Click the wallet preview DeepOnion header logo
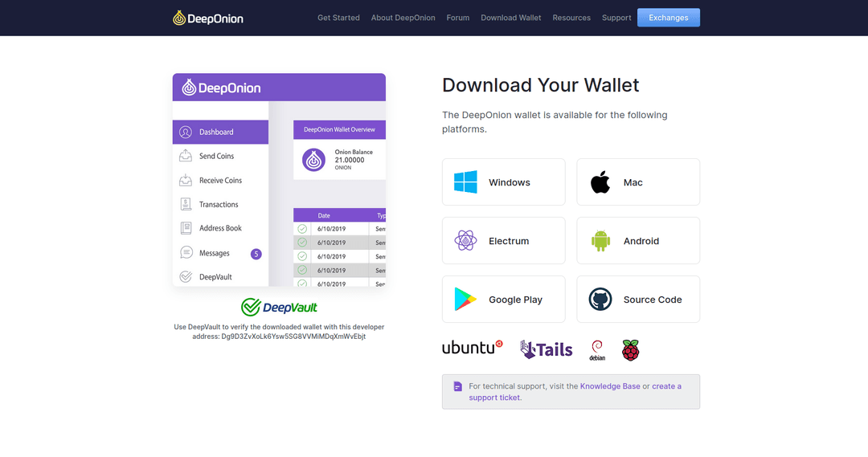 point(222,88)
